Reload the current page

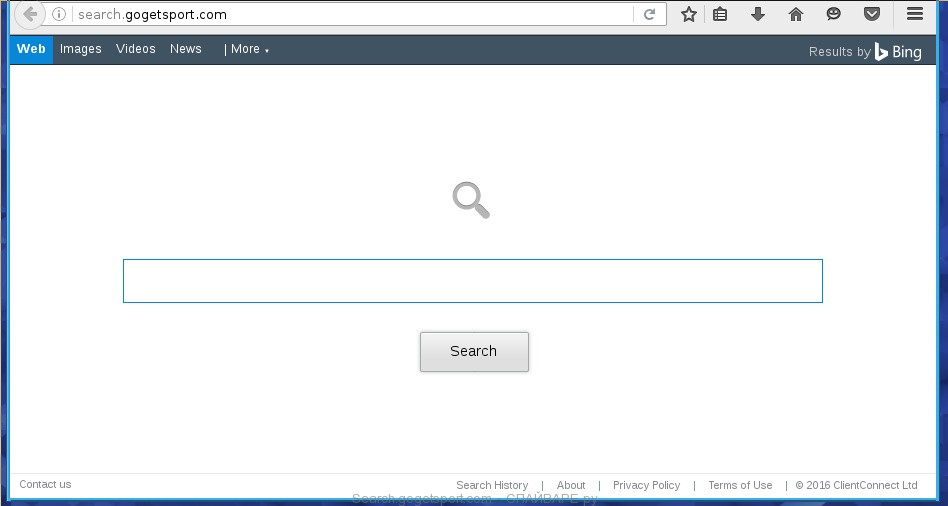click(x=649, y=15)
